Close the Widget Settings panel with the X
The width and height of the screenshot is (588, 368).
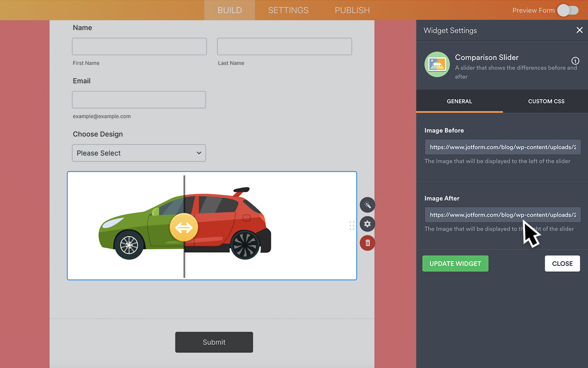point(579,30)
